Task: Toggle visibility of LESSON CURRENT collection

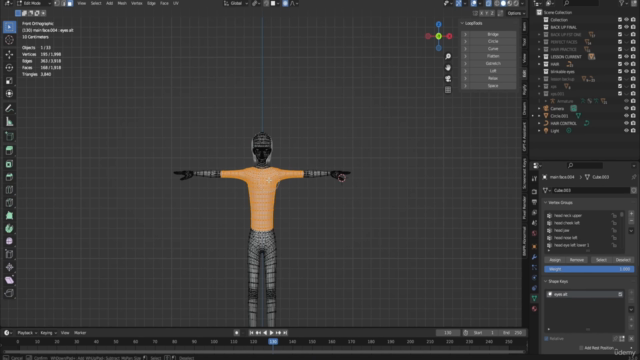Action: [x=626, y=57]
